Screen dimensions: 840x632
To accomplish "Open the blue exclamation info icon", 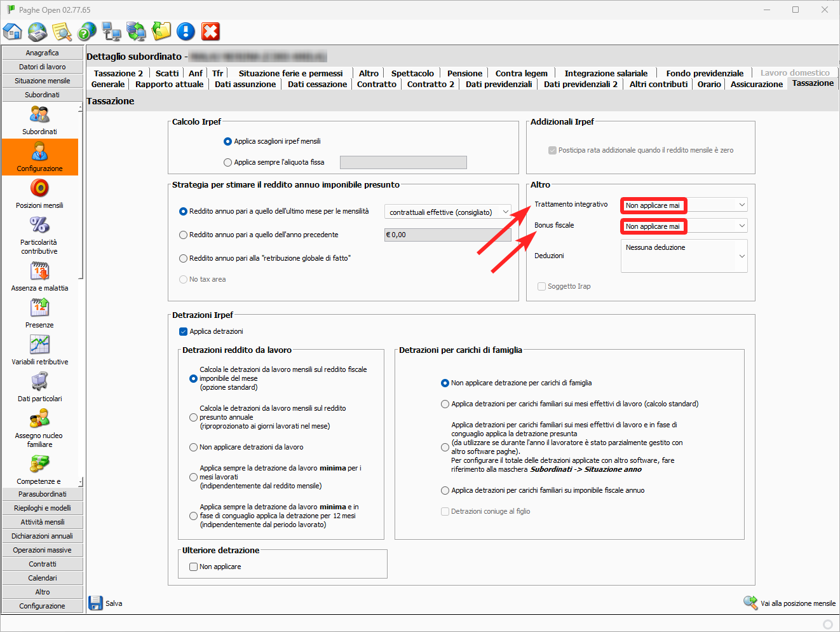I will click(x=186, y=31).
